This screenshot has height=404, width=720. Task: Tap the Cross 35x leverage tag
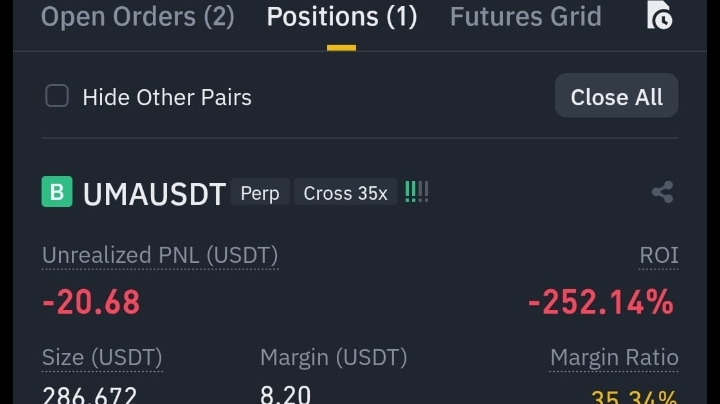point(345,192)
